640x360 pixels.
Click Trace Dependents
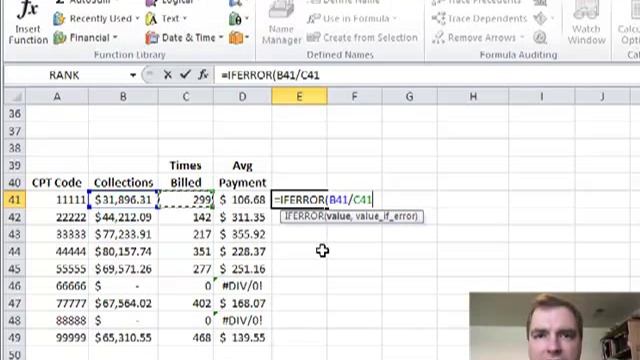pyautogui.click(x=479, y=18)
